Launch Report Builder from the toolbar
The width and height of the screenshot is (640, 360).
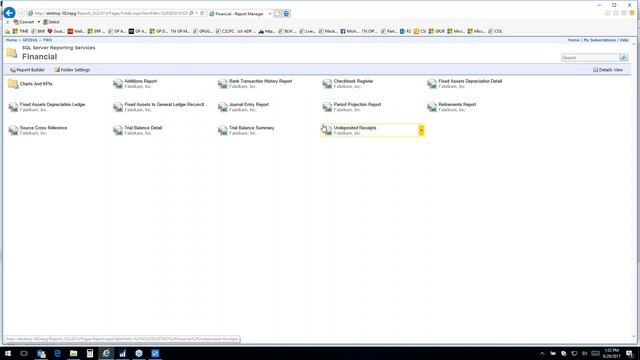click(x=27, y=70)
